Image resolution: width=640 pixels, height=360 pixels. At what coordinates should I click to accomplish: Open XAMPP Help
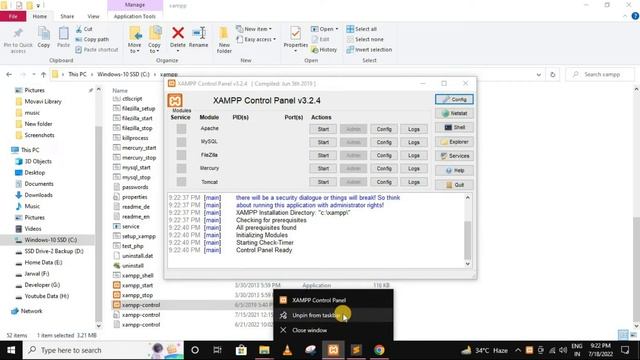454,171
